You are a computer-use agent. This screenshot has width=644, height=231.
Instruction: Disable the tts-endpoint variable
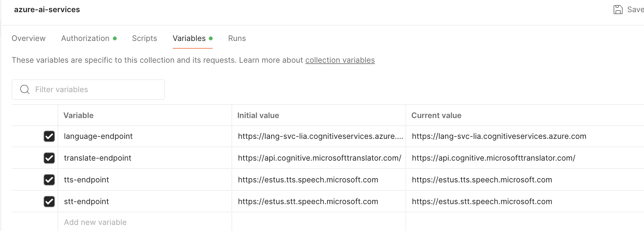pos(49,180)
